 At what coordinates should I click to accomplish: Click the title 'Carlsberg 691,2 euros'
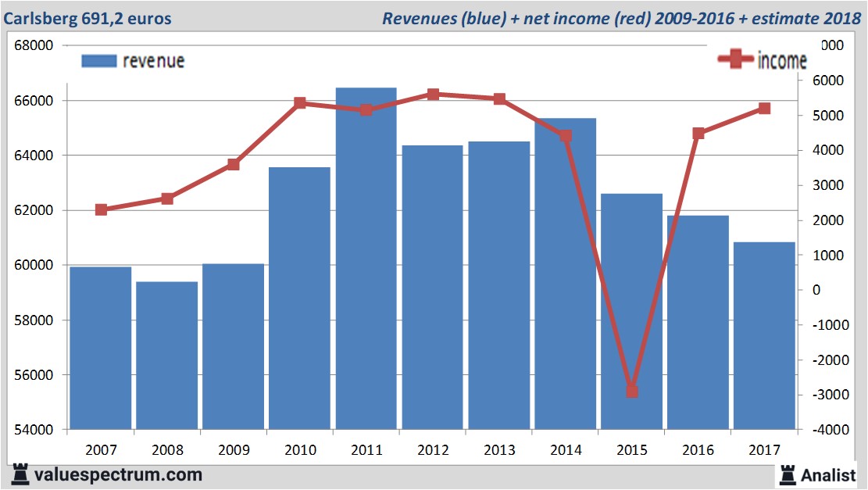click(x=88, y=18)
